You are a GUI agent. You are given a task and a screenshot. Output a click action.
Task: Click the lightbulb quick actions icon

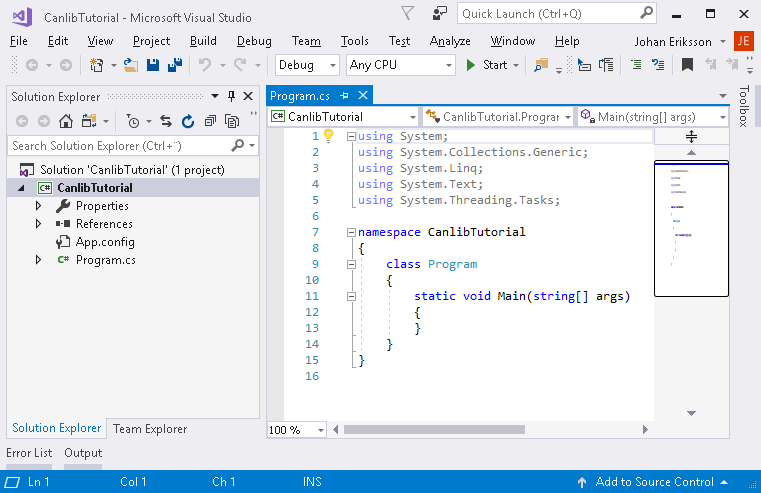point(329,136)
